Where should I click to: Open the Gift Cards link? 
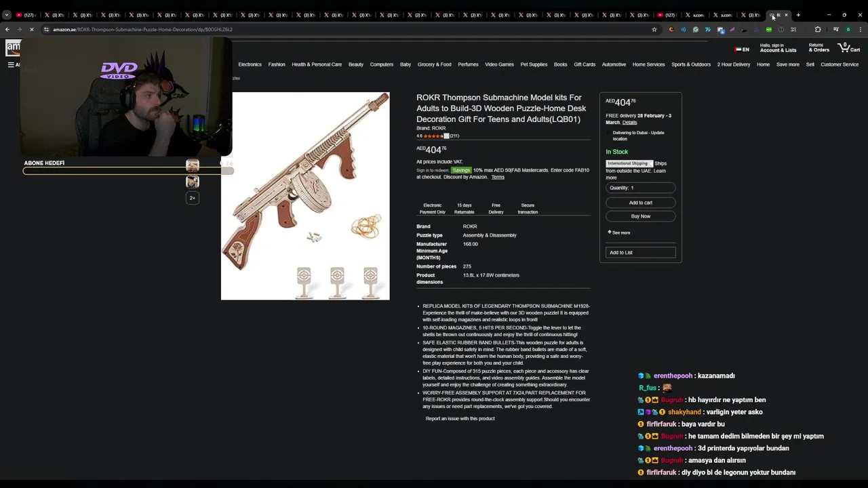pyautogui.click(x=585, y=64)
